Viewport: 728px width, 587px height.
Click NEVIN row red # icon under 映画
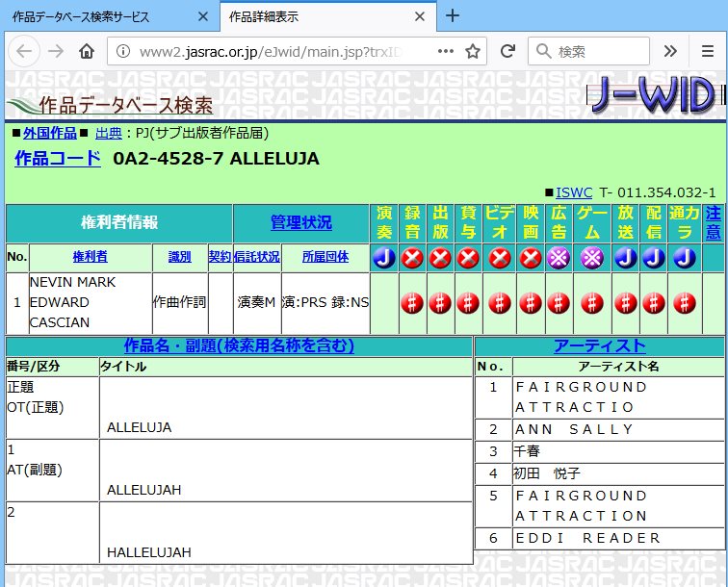(531, 303)
